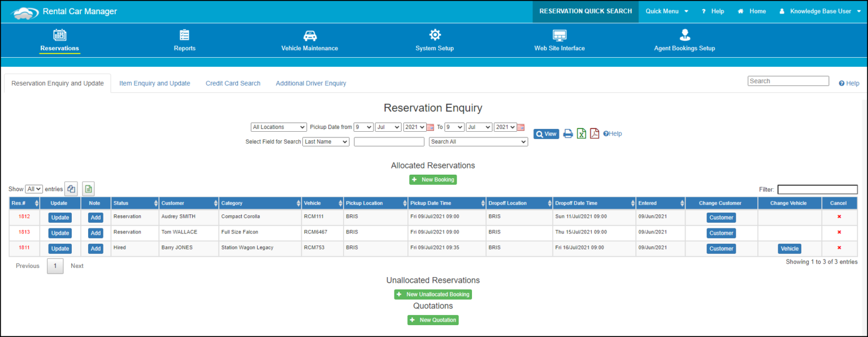868x337 pixels.
Task: Open the pickup month dropdown showing Jul
Action: pyautogui.click(x=388, y=127)
